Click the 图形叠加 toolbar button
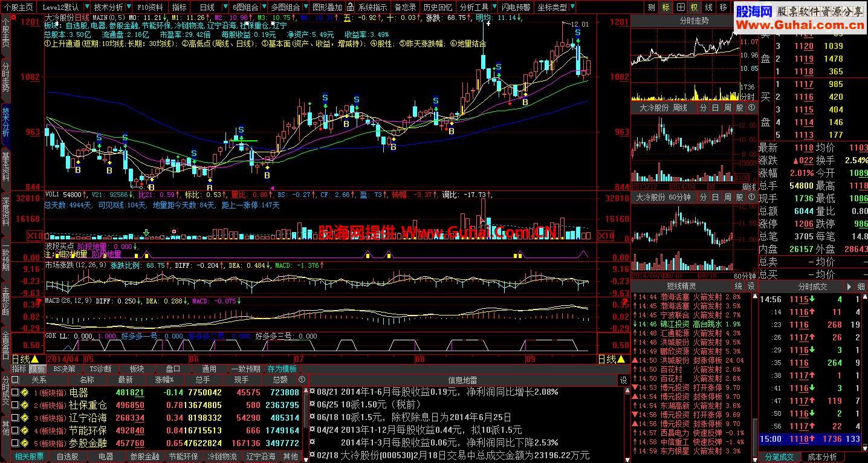868x463 pixels. click(327, 7)
